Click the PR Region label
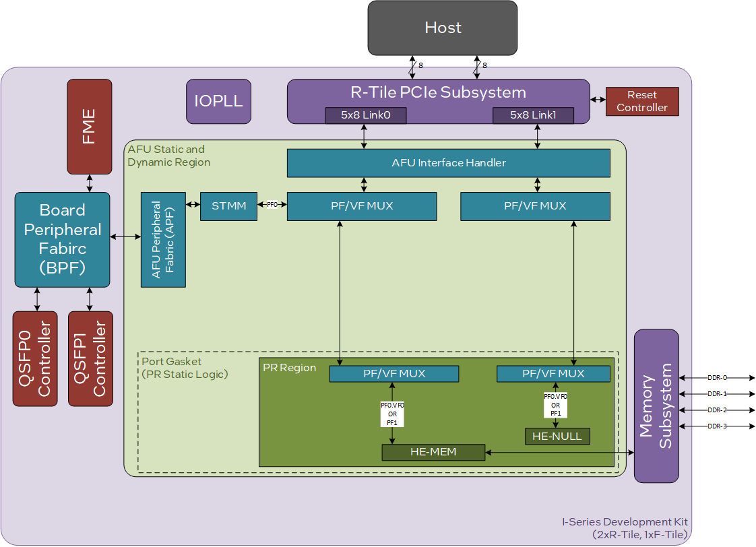Viewport: 756px width, 547px height. (x=289, y=368)
